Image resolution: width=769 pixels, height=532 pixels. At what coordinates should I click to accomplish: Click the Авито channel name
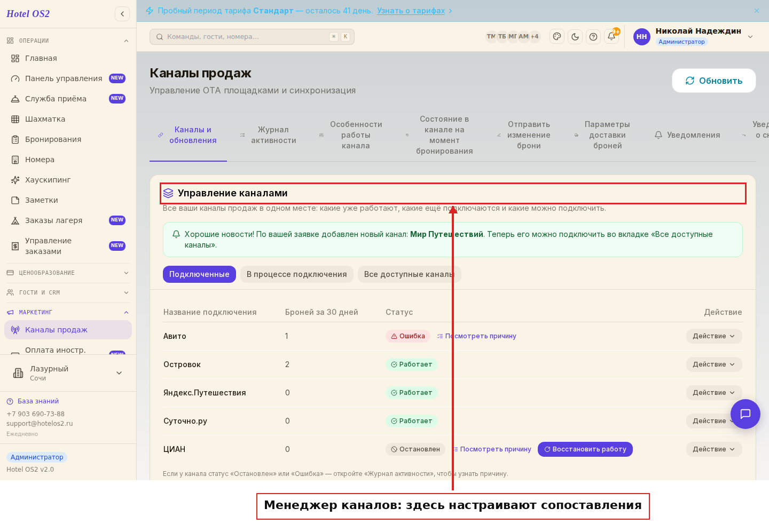click(x=175, y=336)
